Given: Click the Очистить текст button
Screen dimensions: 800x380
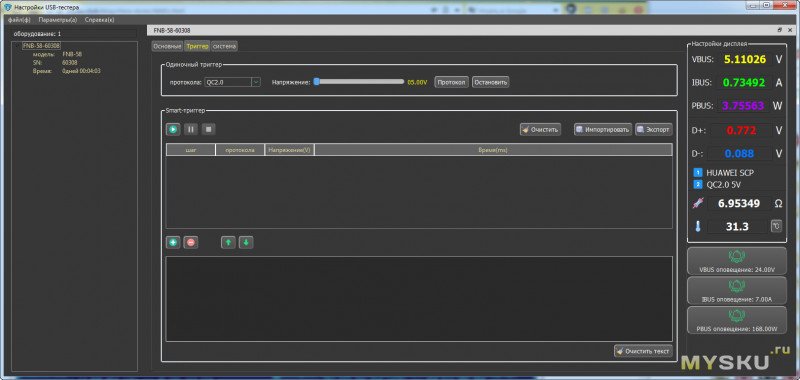Looking at the screenshot, I should 643,351.
